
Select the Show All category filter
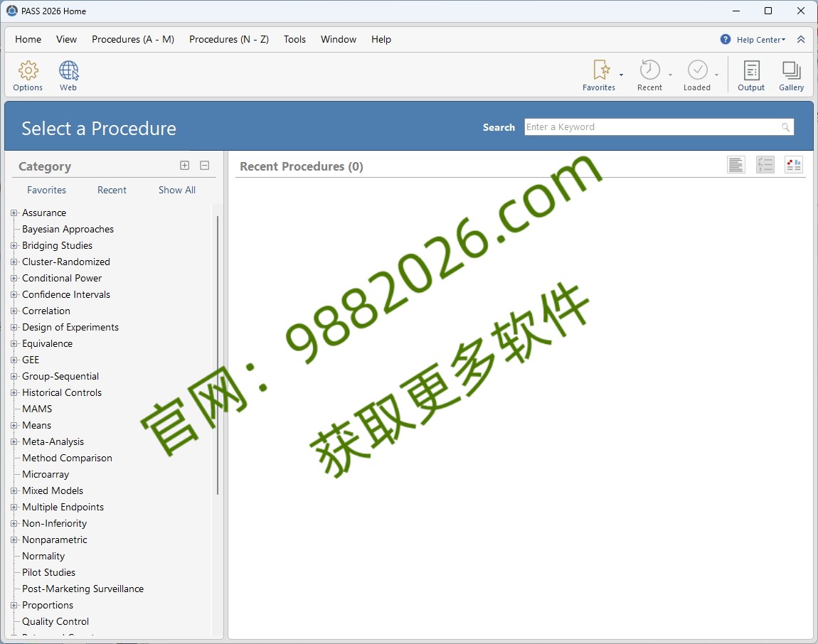pos(176,190)
